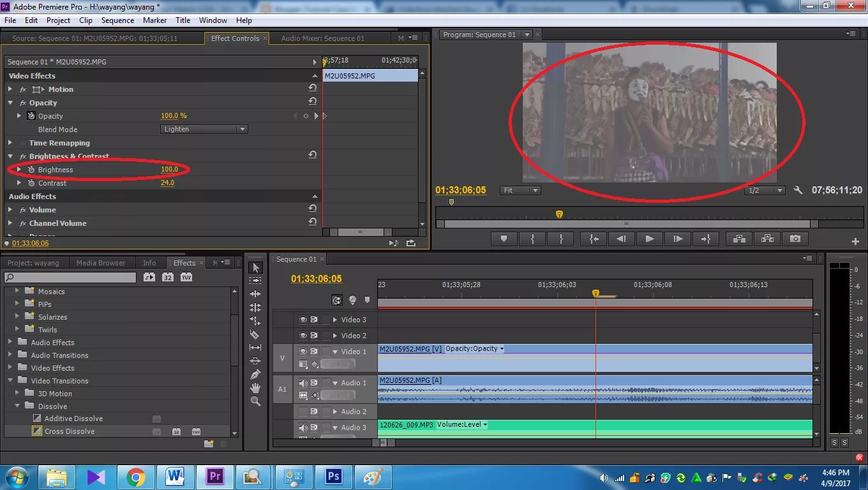Toggle Video 1 track eye visibility

point(303,352)
